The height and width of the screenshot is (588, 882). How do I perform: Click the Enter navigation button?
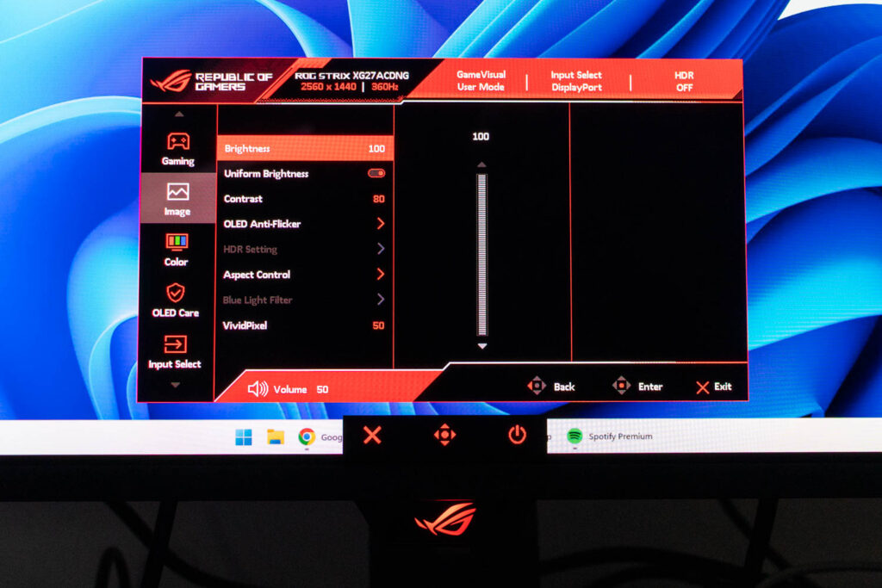[637, 387]
